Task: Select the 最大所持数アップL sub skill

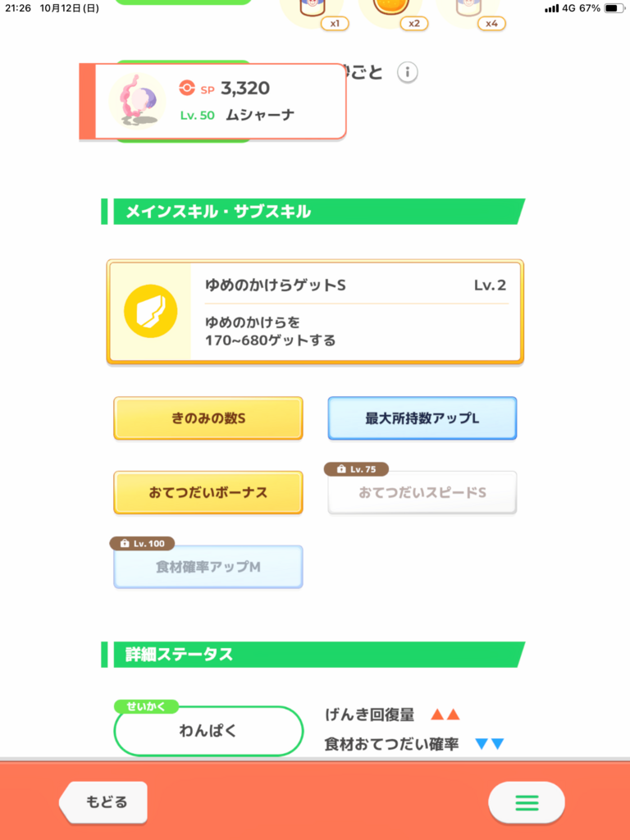Action: [422, 418]
